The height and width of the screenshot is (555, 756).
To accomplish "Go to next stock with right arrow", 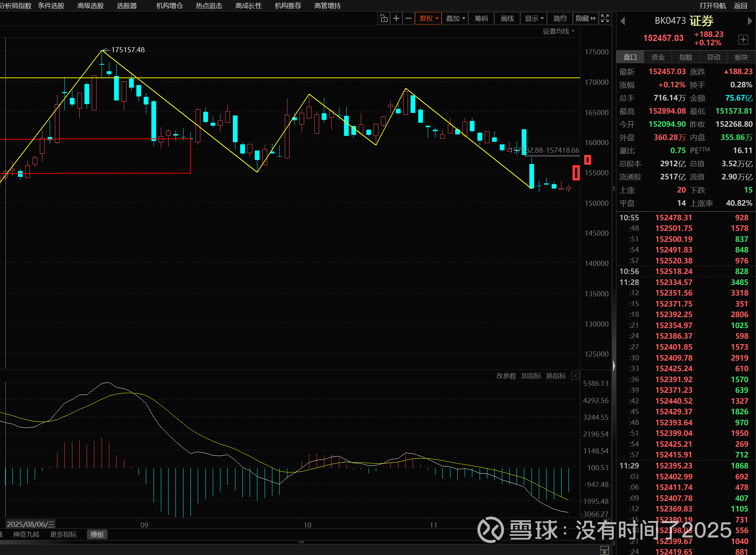I will 750,21.
